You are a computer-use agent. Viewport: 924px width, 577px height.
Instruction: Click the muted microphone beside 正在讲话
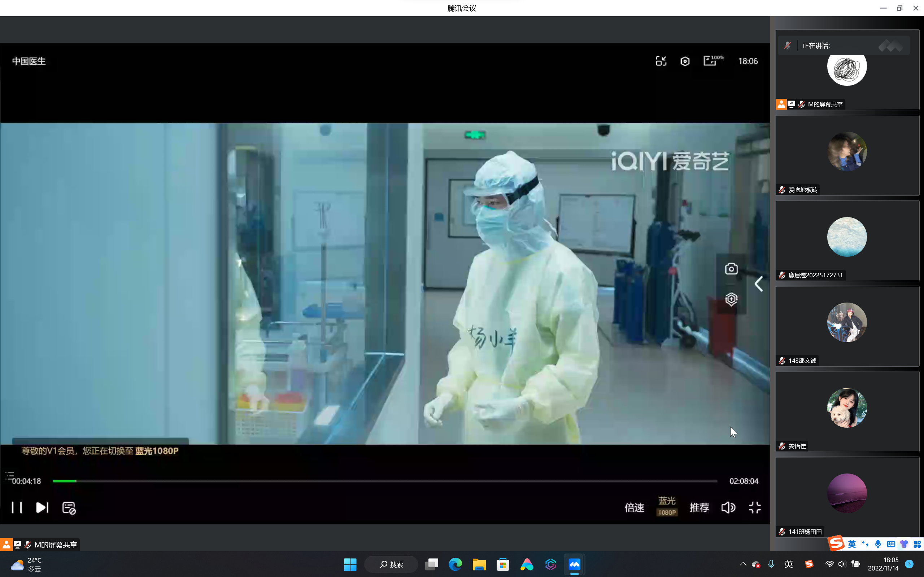pos(787,46)
